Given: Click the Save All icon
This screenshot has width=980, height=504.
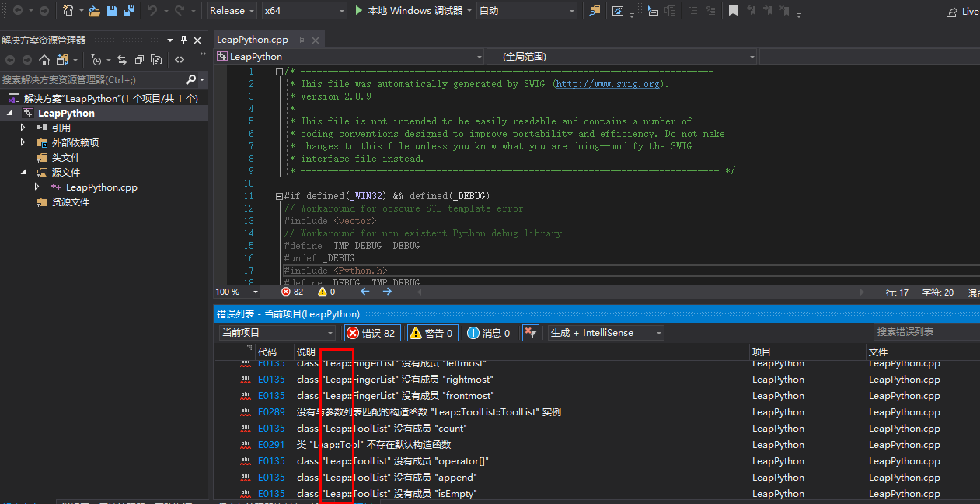Looking at the screenshot, I should click(130, 11).
